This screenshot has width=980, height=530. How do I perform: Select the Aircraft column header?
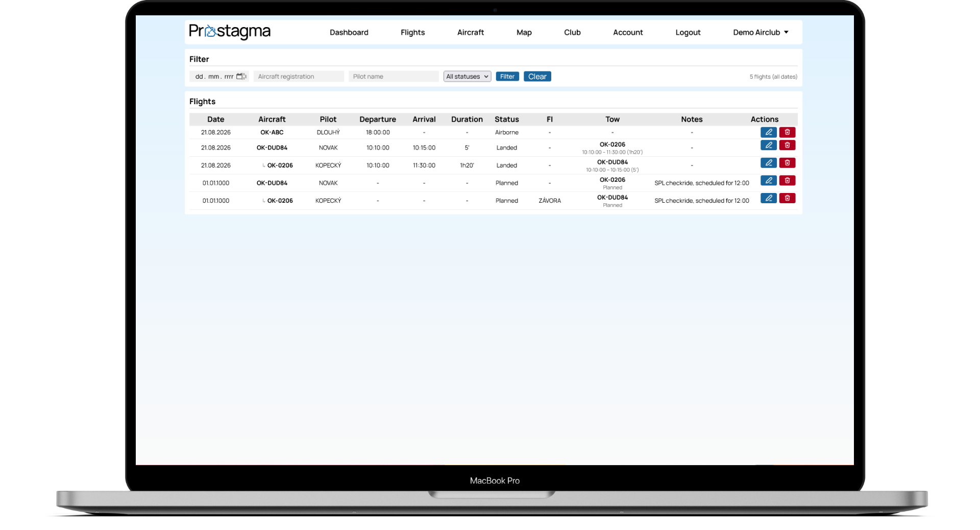point(272,119)
